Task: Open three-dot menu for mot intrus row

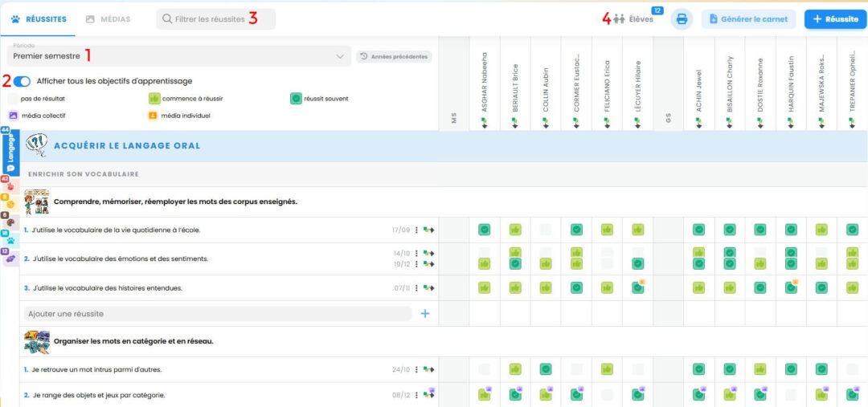Action: 416,370
